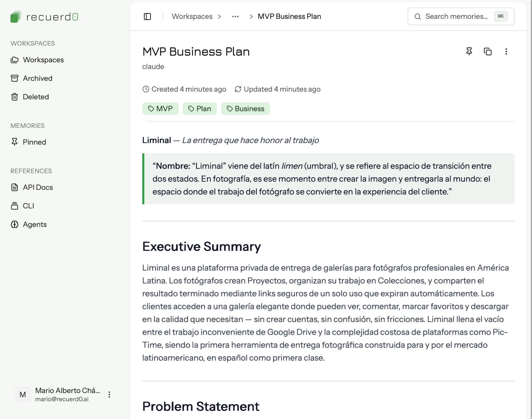Click the recuerd0 logo

[x=44, y=17]
